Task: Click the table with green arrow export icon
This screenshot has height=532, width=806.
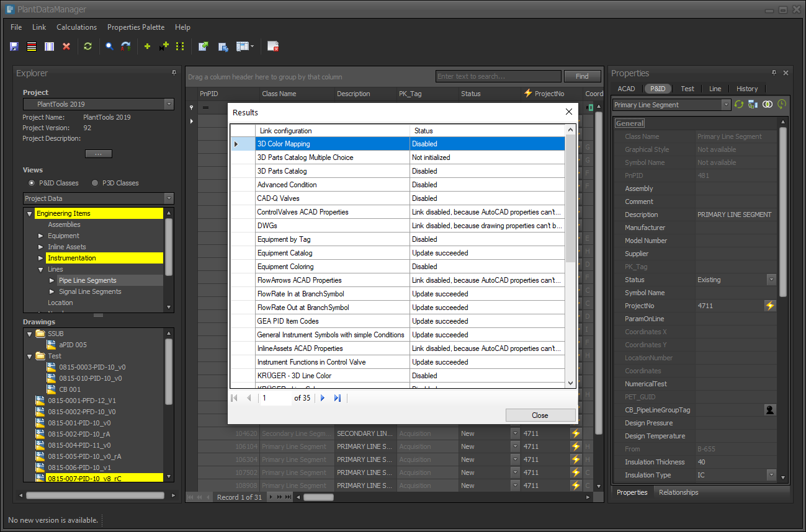Action: (x=203, y=47)
